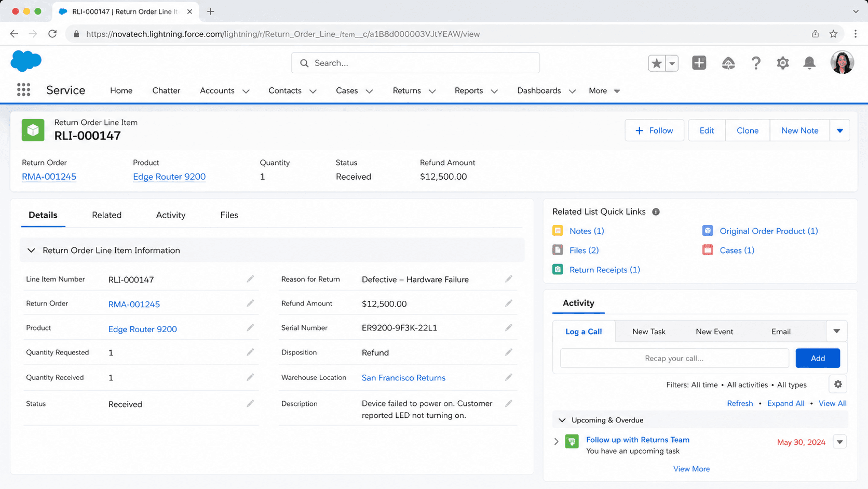The height and width of the screenshot is (489, 868).
Task: Switch to the Related tab
Action: pyautogui.click(x=106, y=215)
